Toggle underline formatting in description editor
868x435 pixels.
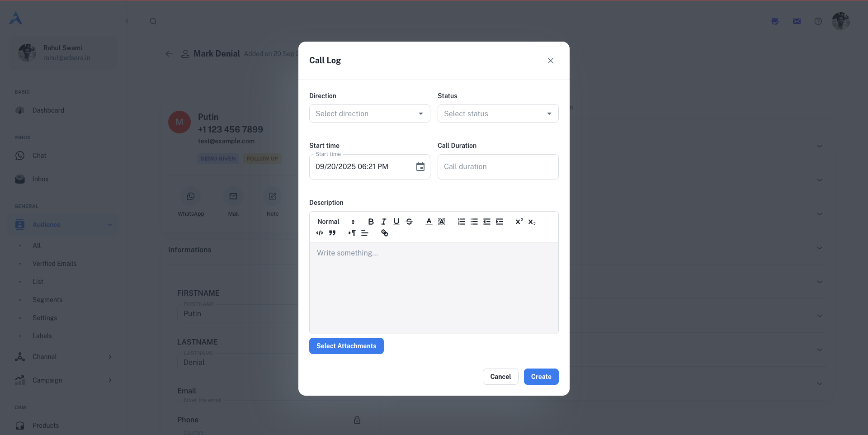(396, 222)
